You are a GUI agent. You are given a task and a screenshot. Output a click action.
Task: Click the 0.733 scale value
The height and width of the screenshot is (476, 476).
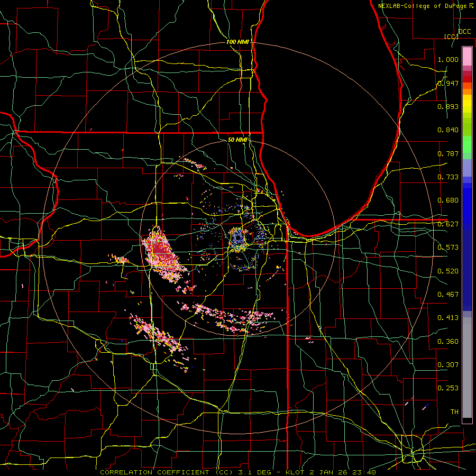[x=448, y=177]
